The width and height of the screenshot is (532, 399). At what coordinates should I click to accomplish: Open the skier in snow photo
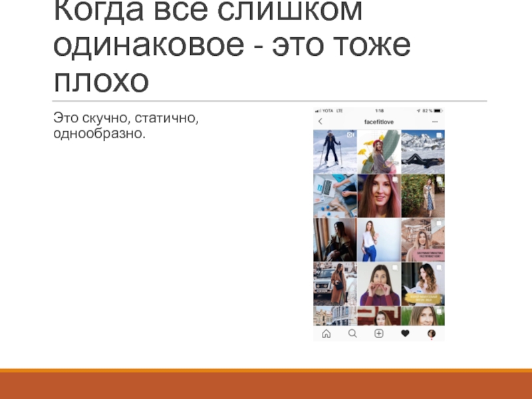(334, 152)
